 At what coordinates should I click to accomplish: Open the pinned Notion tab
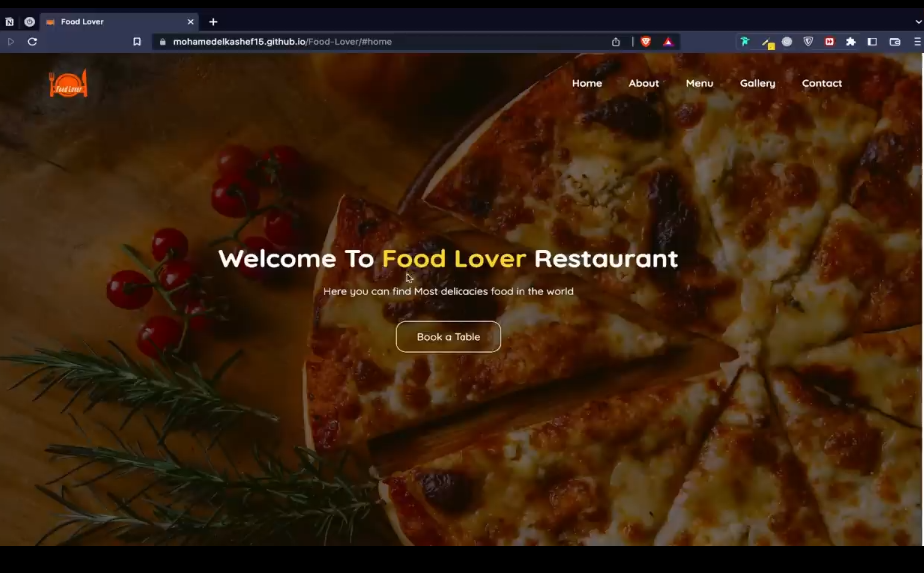click(9, 22)
